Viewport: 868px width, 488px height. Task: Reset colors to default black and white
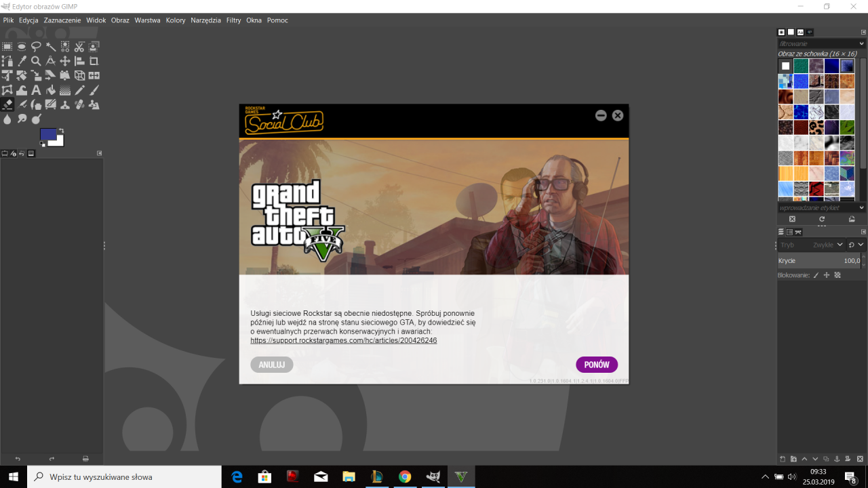tap(42, 144)
